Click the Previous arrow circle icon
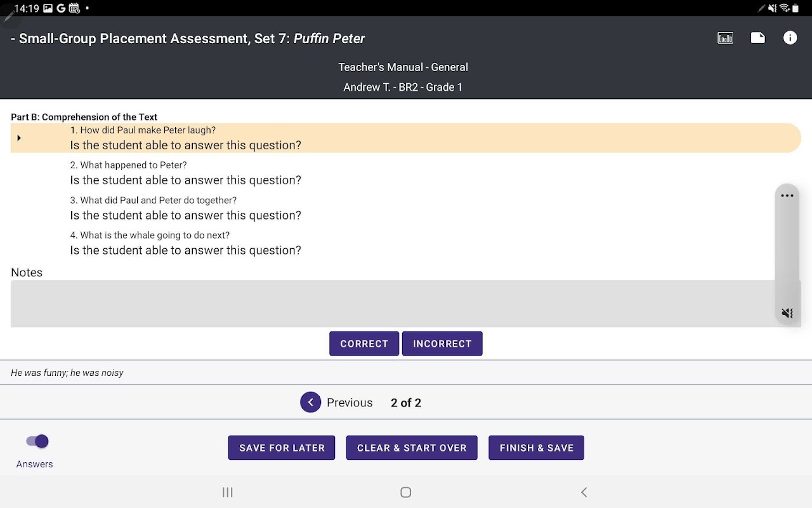Image resolution: width=812 pixels, height=508 pixels. (310, 403)
